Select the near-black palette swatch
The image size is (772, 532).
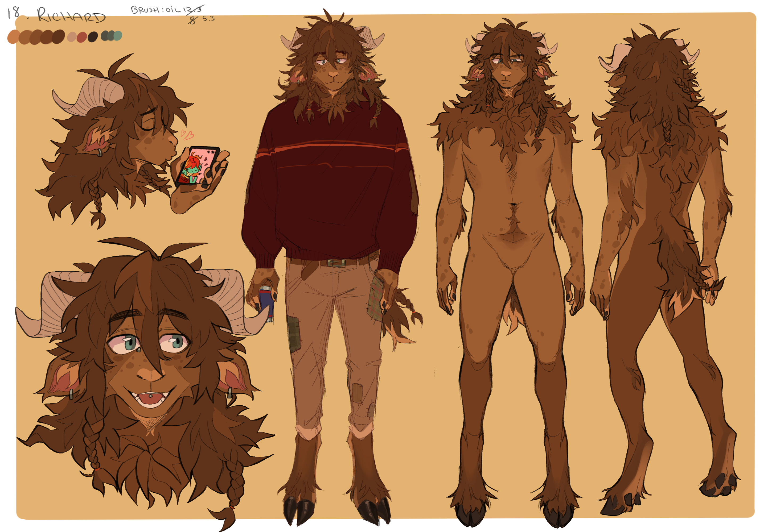[93, 37]
